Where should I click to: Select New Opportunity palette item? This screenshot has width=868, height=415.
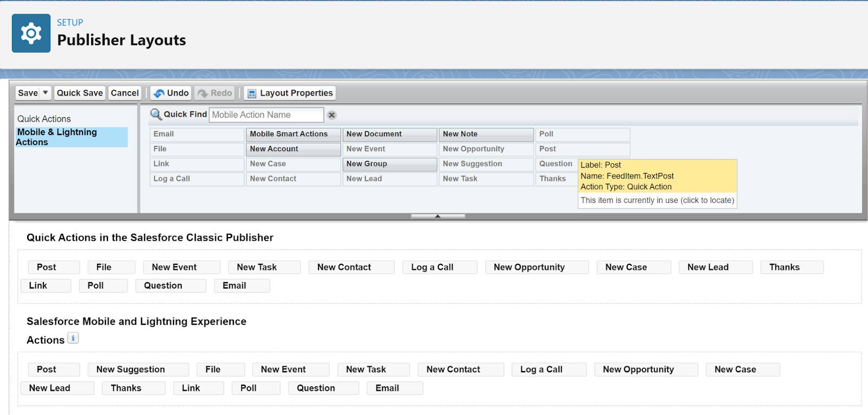coord(487,149)
